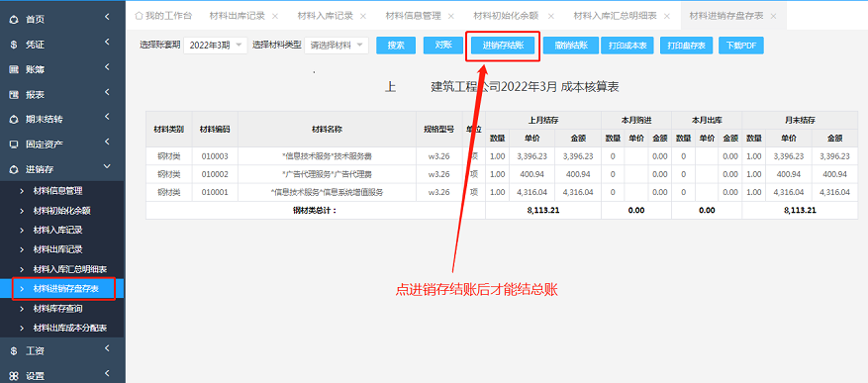The width and height of the screenshot is (868, 383).
Task: Click the 设置 settings icon in sidebar
Action: coord(14,376)
